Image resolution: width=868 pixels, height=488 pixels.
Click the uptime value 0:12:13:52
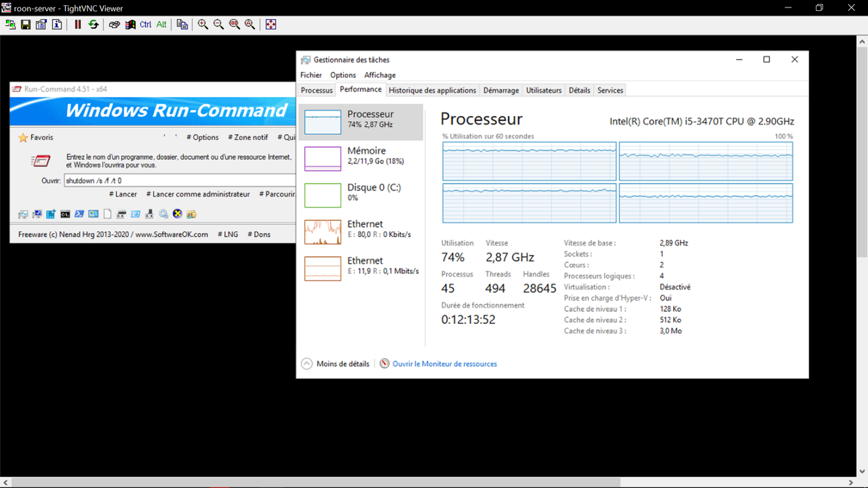(469, 319)
